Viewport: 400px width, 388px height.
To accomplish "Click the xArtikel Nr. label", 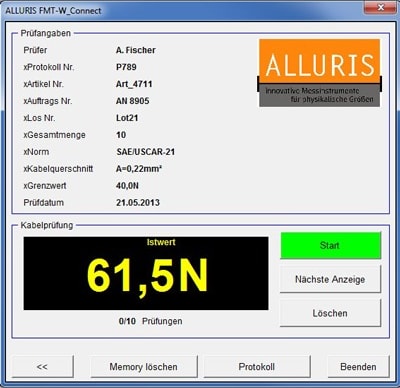I will [43, 84].
